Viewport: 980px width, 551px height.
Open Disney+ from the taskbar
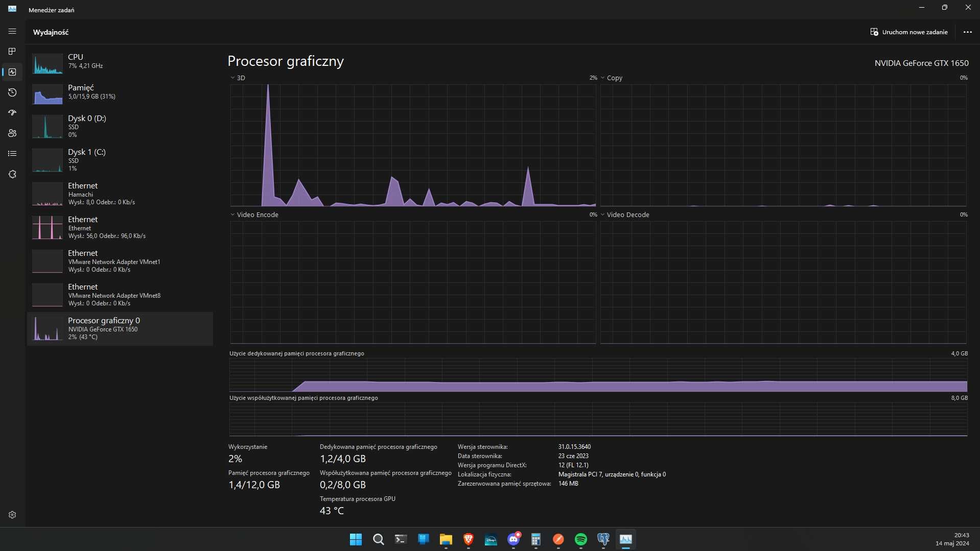coord(491,539)
